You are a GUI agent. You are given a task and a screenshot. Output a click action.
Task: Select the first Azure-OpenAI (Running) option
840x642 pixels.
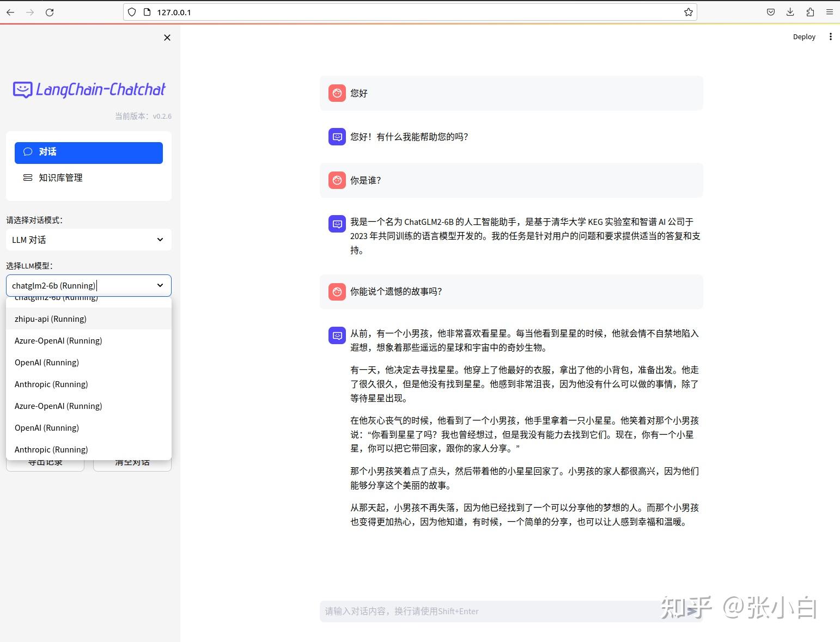click(x=89, y=340)
